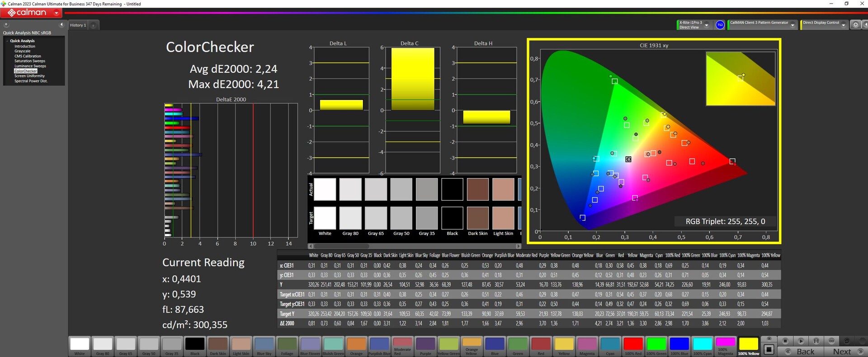
Task: Click the stop measurement icon
Action: point(785,341)
